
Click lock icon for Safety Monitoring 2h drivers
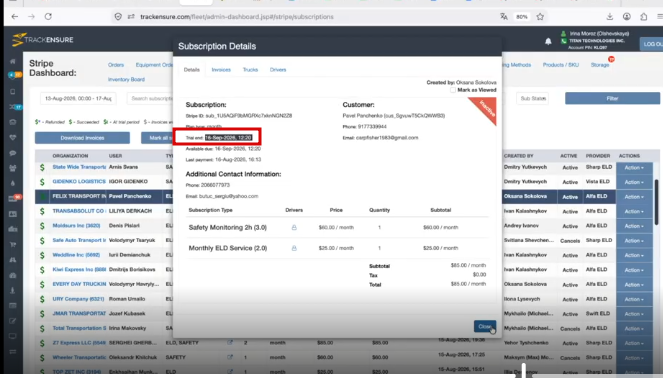(294, 227)
